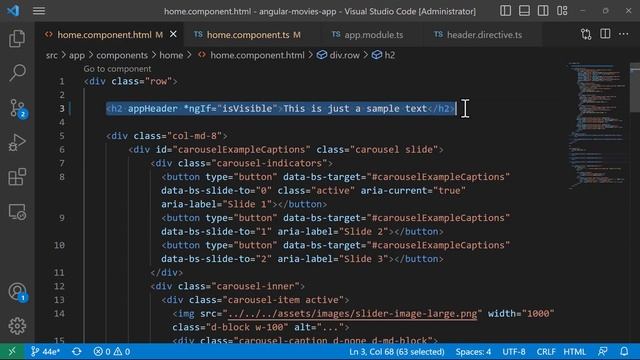Click line number 5 in gutter
Screen dimensions: 640x360
point(62,136)
